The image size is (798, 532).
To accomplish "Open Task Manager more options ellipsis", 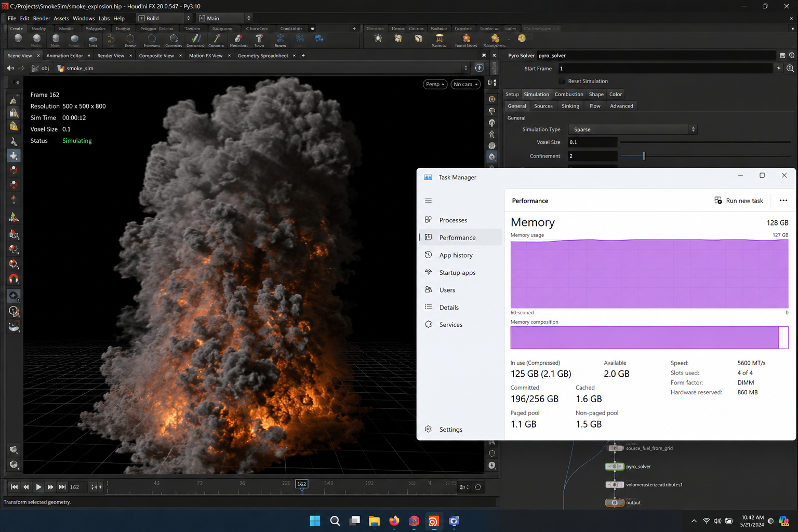I will click(783, 201).
